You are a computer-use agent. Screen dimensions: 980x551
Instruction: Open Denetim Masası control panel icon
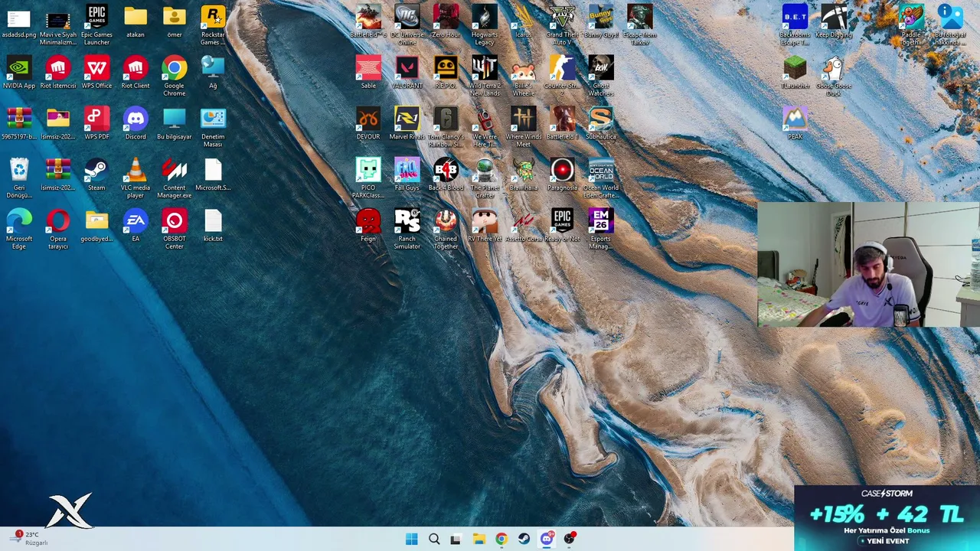click(x=213, y=128)
